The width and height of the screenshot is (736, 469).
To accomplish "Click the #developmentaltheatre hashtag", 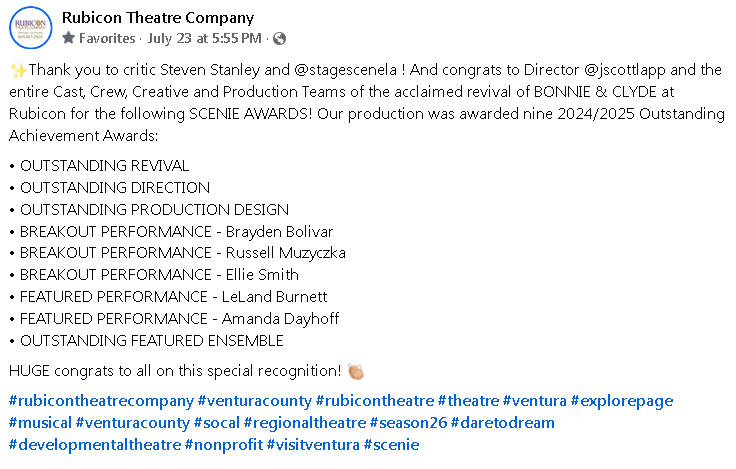I will coord(94,445).
